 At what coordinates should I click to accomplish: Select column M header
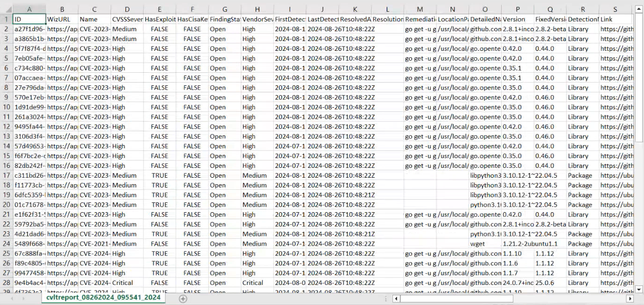click(420, 9)
